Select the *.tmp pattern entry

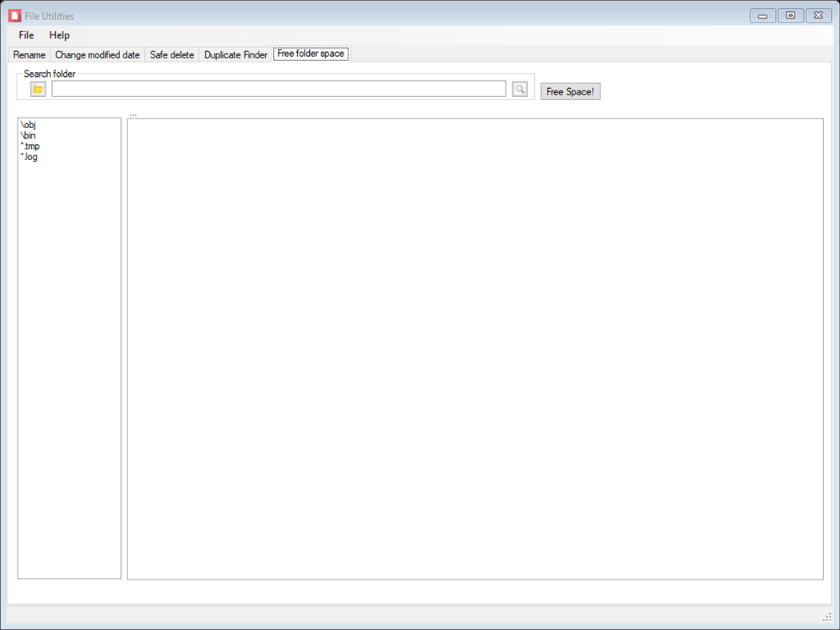pos(30,146)
